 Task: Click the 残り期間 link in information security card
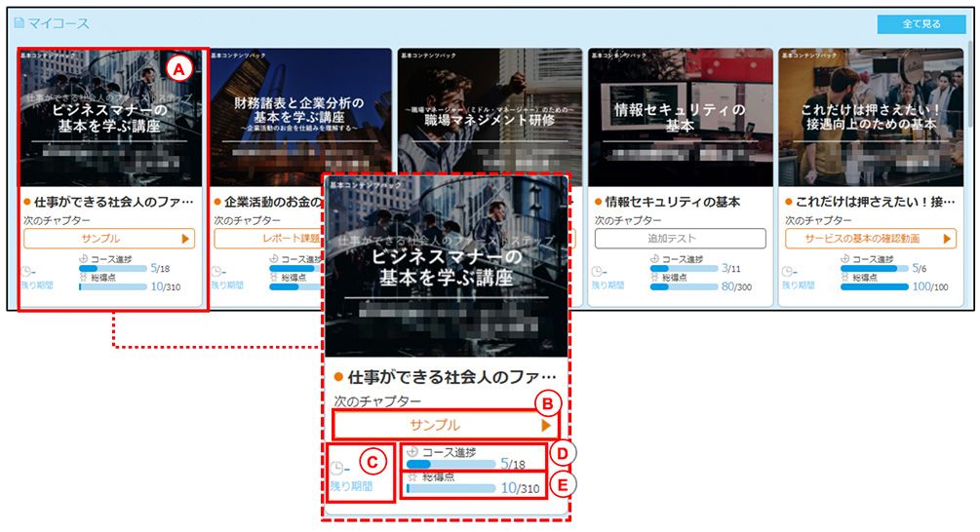pyautogui.click(x=608, y=285)
